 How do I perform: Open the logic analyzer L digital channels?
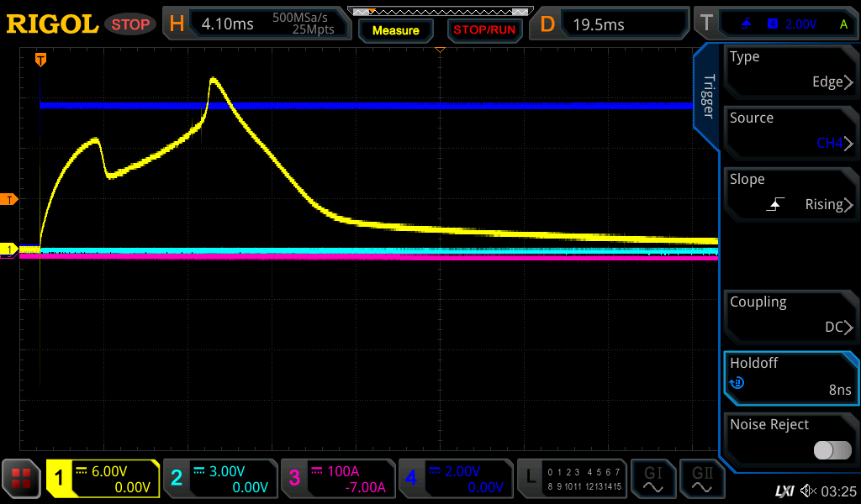click(572, 479)
